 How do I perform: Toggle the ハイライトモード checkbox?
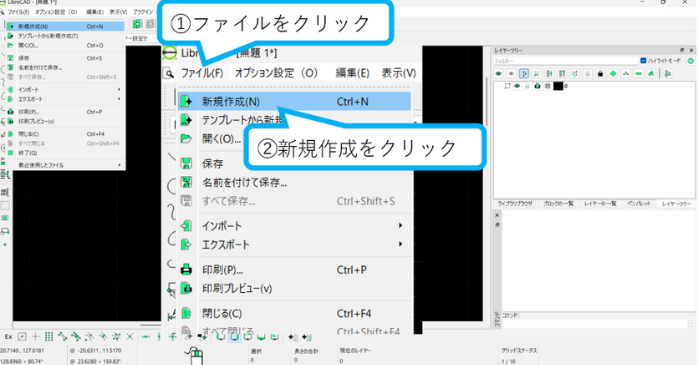click(x=643, y=61)
